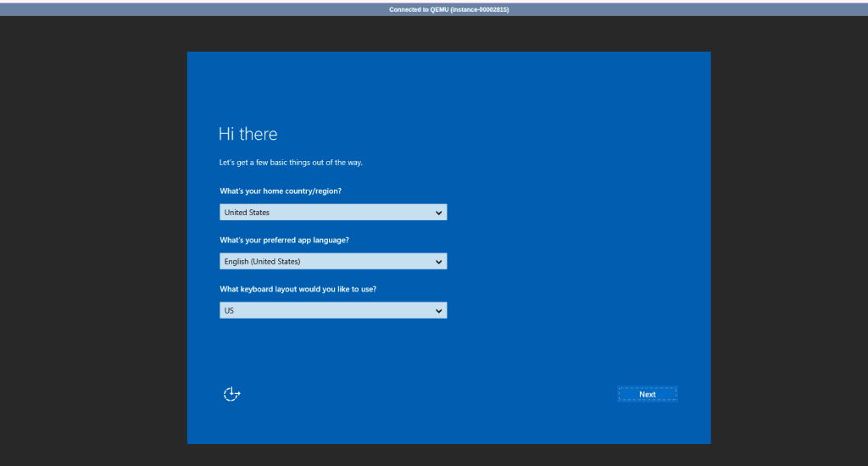
Task: Open the home country/region dropdown showing United States
Action: click(333, 212)
